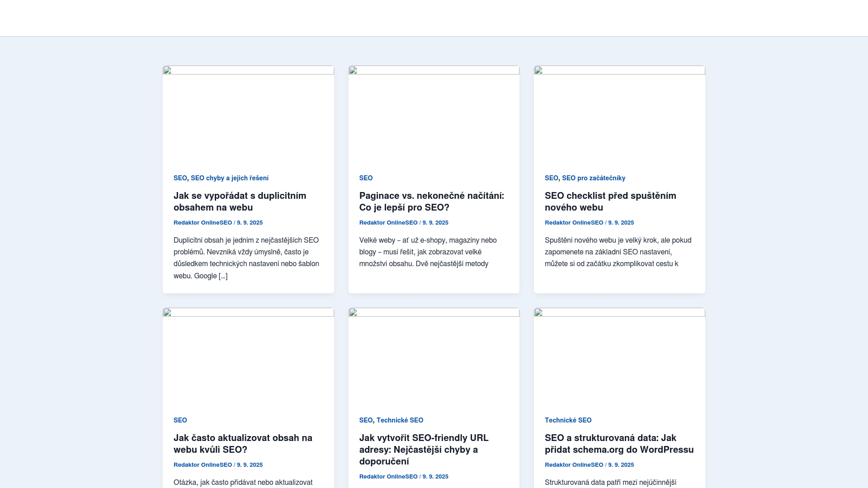The width and height of the screenshot is (868, 488).
Task: Select the 'SEO' category on the paginace article
Action: pyautogui.click(x=365, y=178)
